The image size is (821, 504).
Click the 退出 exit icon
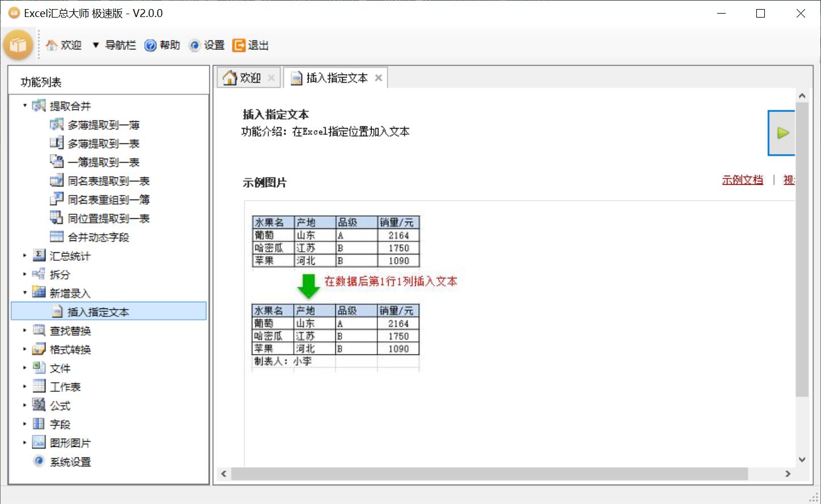[239, 45]
